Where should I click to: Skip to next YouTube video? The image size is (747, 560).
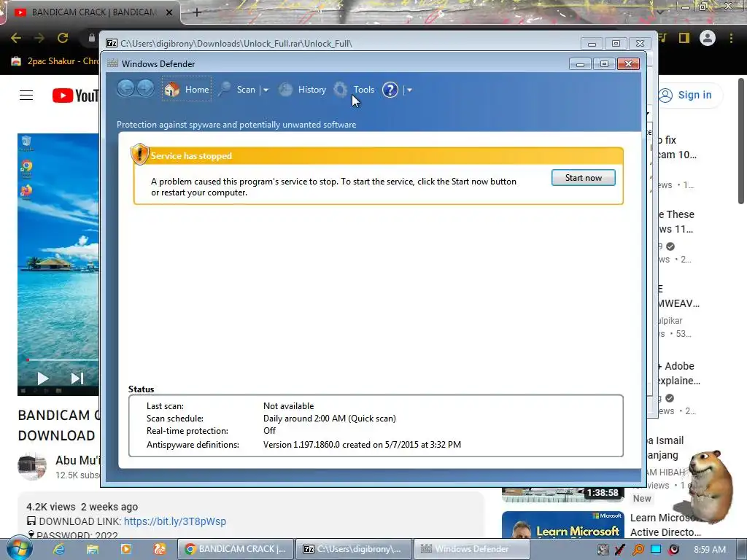[77, 378]
